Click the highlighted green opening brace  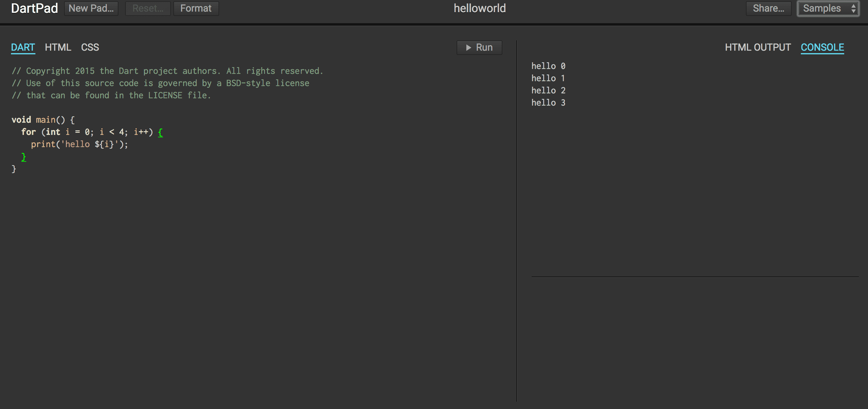click(161, 132)
